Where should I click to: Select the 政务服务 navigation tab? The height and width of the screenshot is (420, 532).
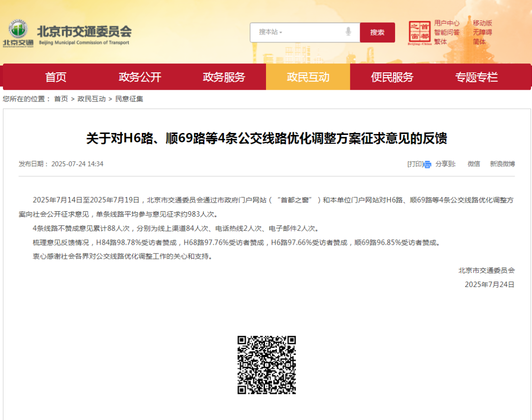(224, 77)
